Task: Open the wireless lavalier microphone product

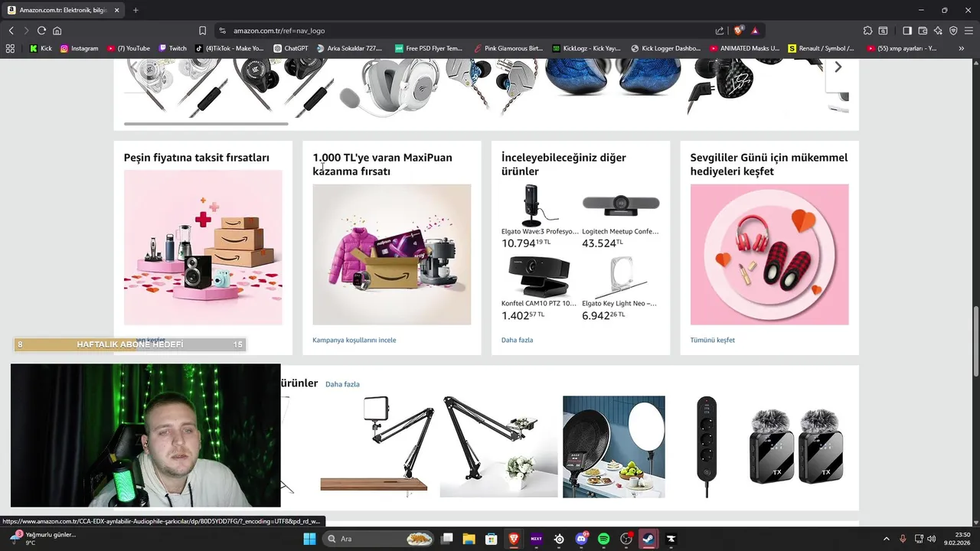Action: point(796,447)
